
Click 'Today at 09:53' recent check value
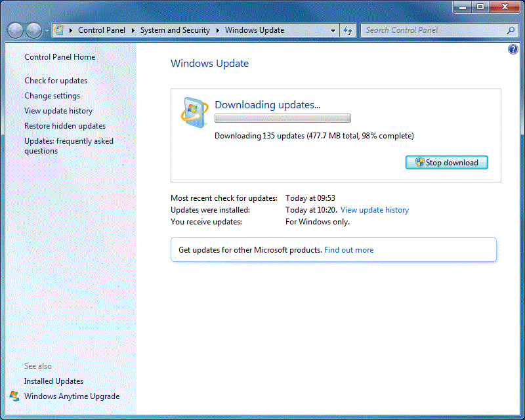[310, 198]
